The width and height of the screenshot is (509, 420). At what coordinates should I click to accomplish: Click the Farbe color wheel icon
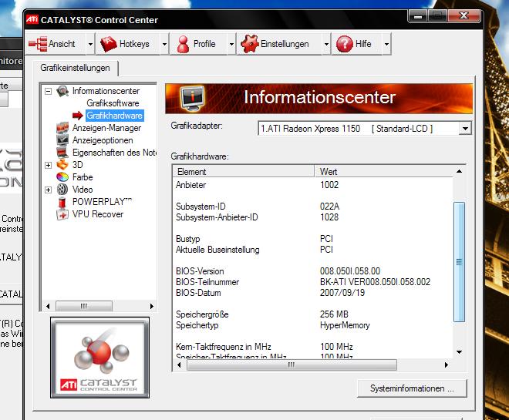pos(62,177)
